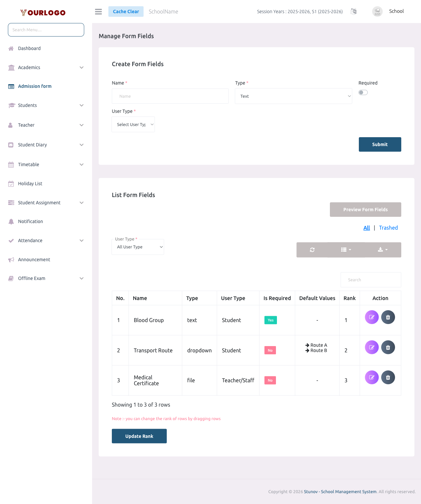
Task: Edit the Medical Certificate form field
Action: coord(371,377)
